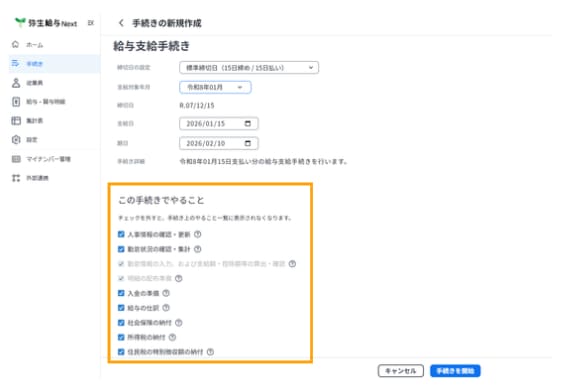
Task: Click the キャンセル button
Action: [401, 371]
